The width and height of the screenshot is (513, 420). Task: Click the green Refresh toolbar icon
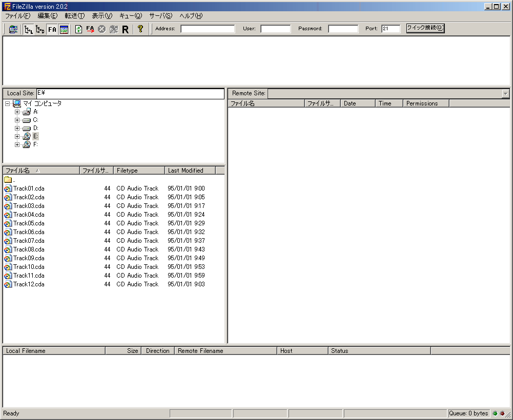point(78,29)
